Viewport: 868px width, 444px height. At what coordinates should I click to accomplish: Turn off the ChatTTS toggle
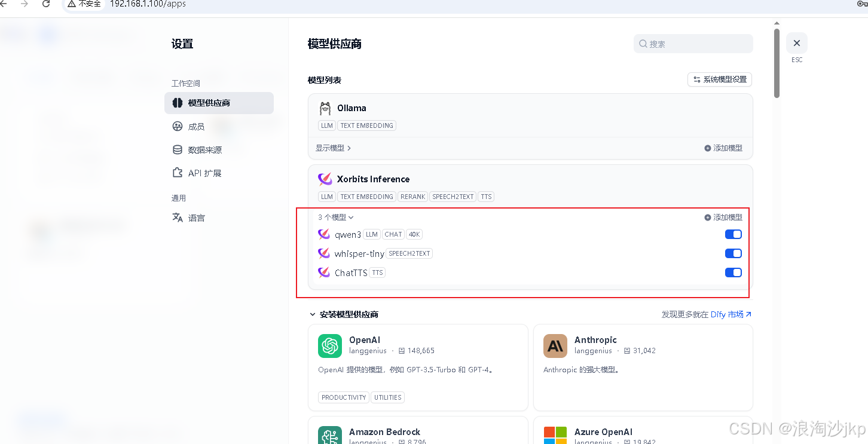point(733,272)
